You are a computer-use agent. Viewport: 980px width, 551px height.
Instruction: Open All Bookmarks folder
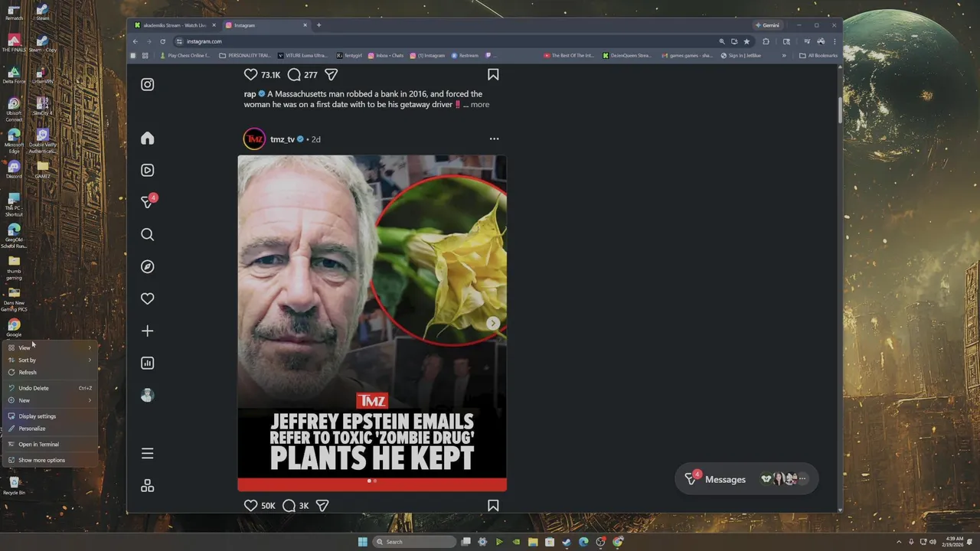(x=818, y=55)
